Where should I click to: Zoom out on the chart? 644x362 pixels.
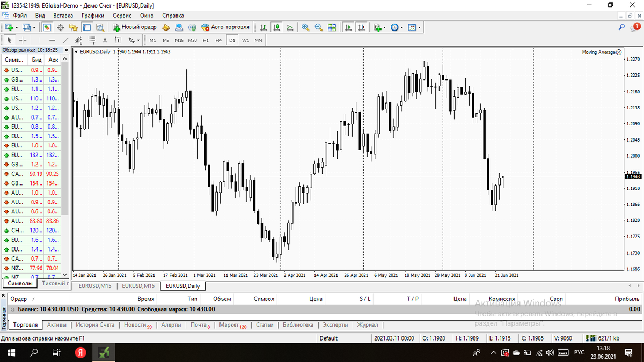tap(319, 27)
